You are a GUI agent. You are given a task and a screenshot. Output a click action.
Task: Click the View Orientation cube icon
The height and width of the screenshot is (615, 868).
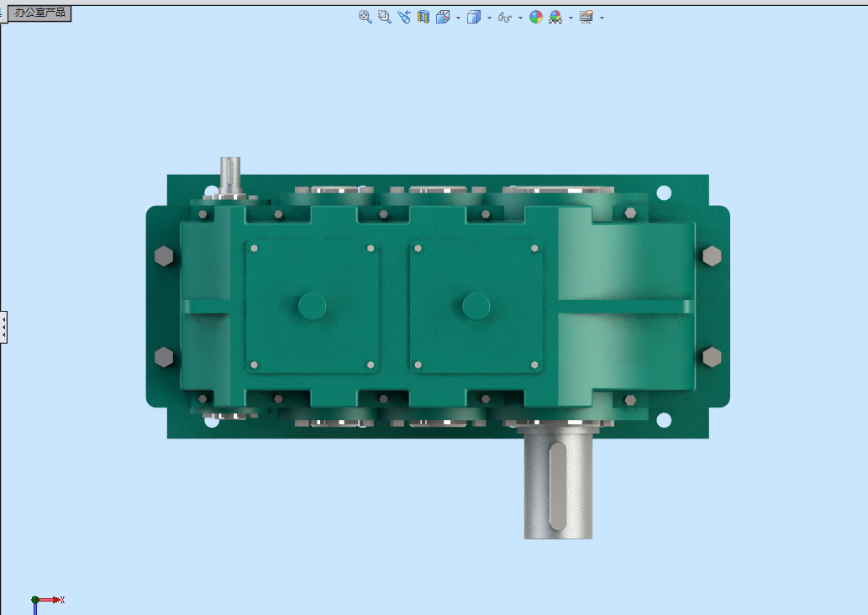[443, 17]
